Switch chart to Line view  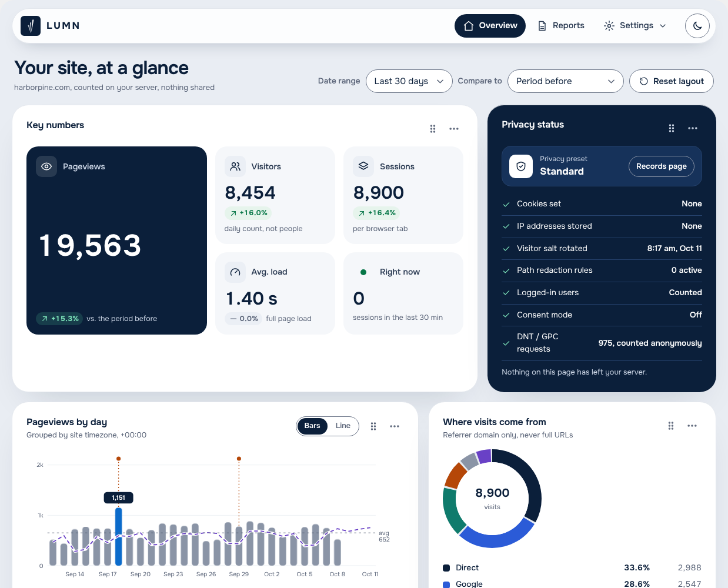[x=343, y=426]
